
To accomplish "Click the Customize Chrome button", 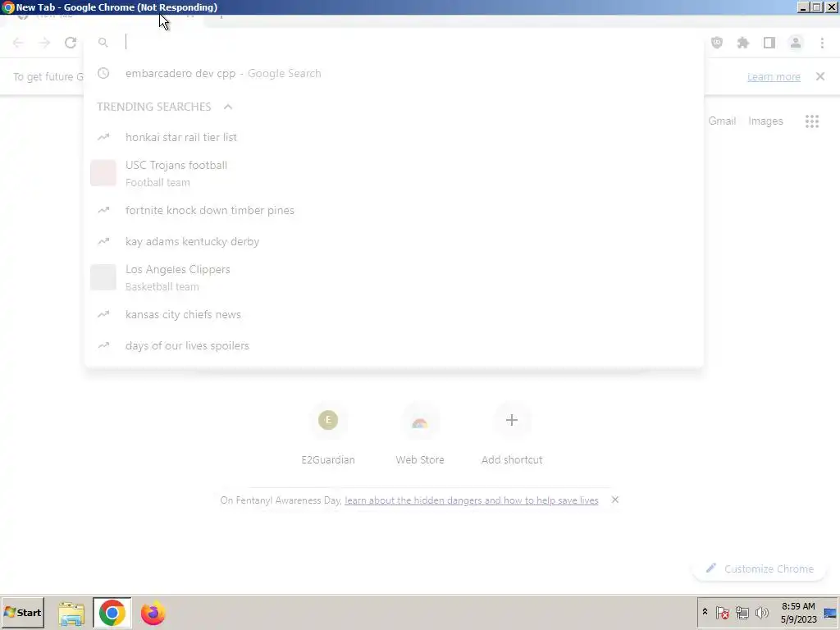I will tap(759, 569).
